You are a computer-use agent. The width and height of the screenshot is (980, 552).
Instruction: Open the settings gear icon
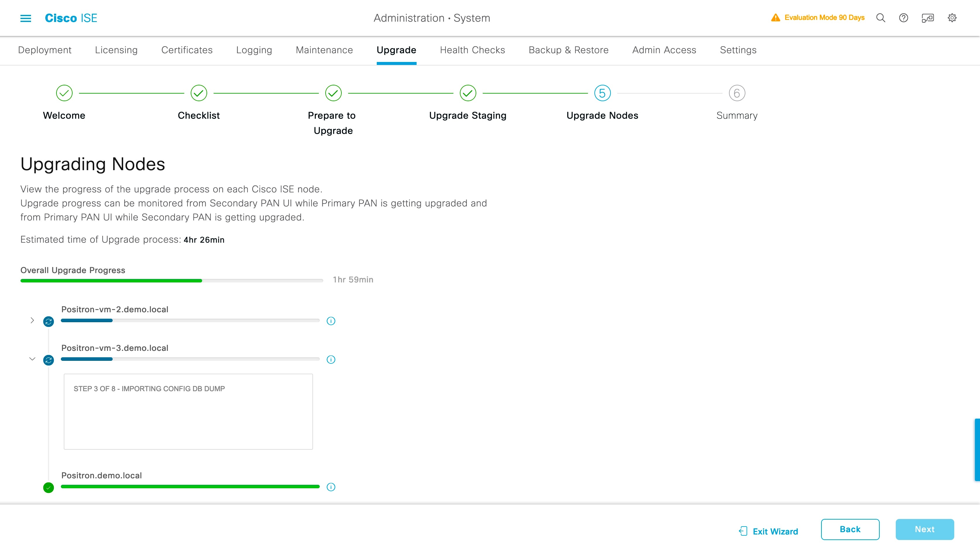coord(952,18)
